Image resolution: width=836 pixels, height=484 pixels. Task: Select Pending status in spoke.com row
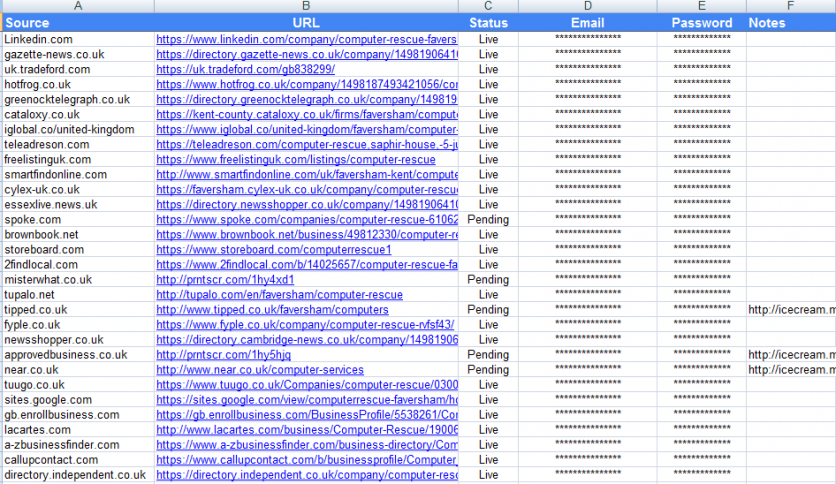click(488, 220)
